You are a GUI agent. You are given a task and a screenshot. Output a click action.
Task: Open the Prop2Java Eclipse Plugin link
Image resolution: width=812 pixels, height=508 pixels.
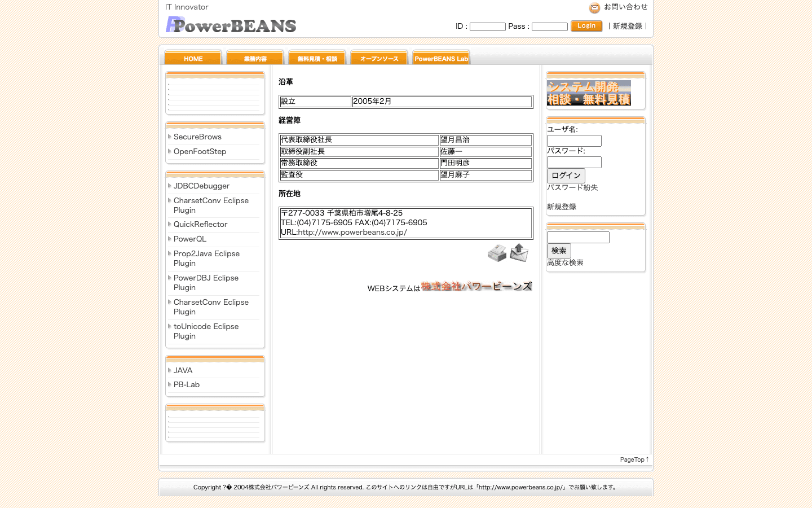206,259
